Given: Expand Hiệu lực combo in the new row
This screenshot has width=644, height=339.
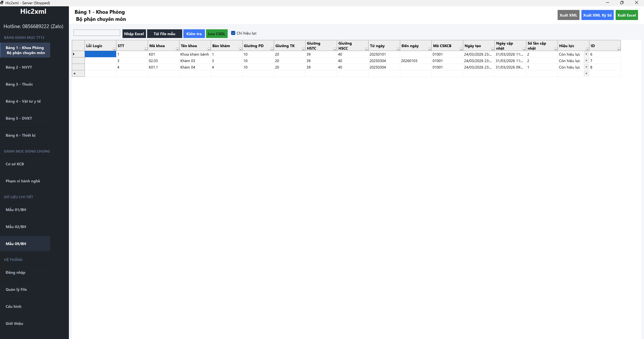Looking at the screenshot, I should (x=586, y=73).
